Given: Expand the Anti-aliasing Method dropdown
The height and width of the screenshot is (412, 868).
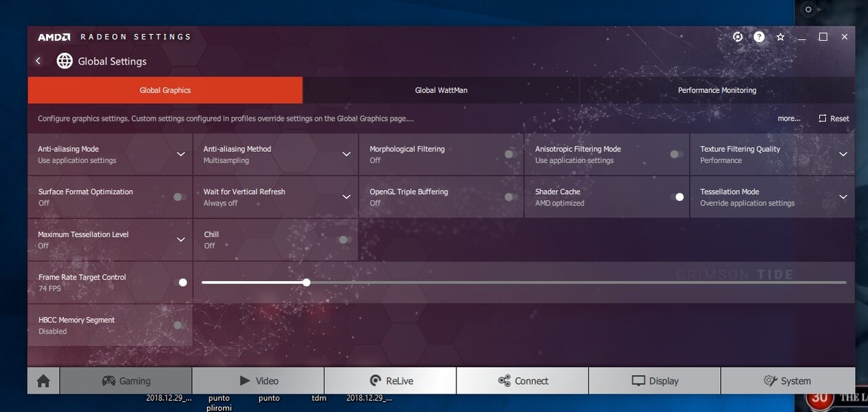Looking at the screenshot, I should point(347,154).
